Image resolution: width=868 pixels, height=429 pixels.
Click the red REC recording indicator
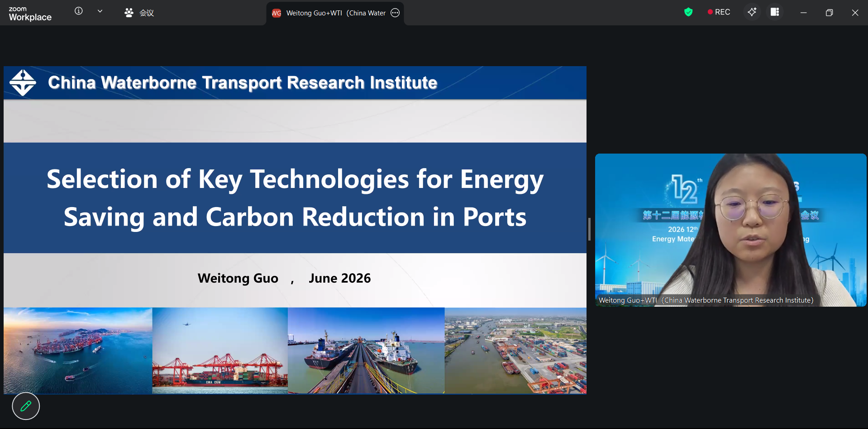(719, 12)
